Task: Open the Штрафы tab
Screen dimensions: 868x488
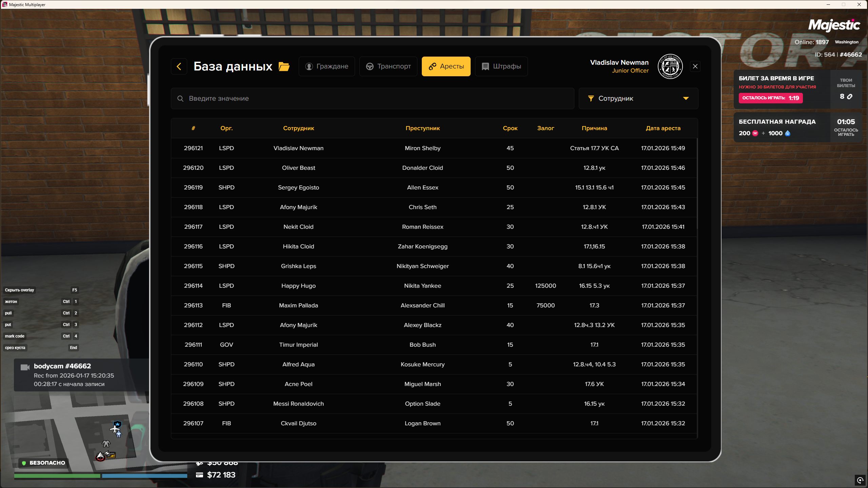Action: coord(501,66)
